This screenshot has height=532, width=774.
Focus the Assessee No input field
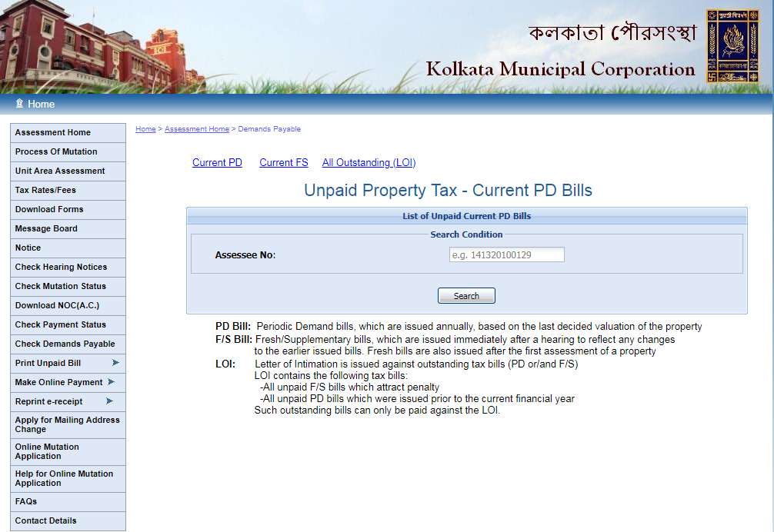(506, 254)
